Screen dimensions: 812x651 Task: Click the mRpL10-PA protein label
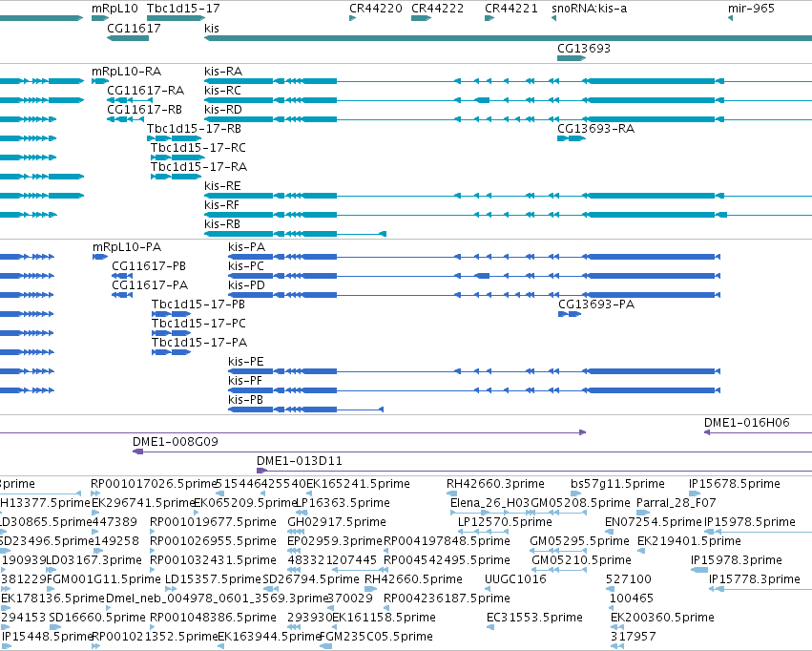click(x=127, y=246)
